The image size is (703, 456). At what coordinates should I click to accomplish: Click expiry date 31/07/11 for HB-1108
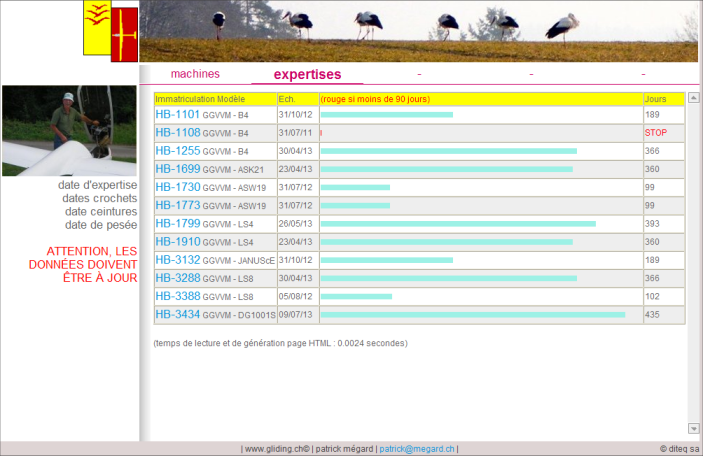(295, 133)
